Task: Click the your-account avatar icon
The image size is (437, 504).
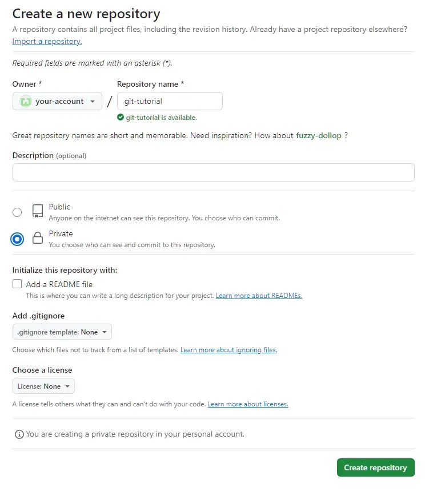Action: 26,102
